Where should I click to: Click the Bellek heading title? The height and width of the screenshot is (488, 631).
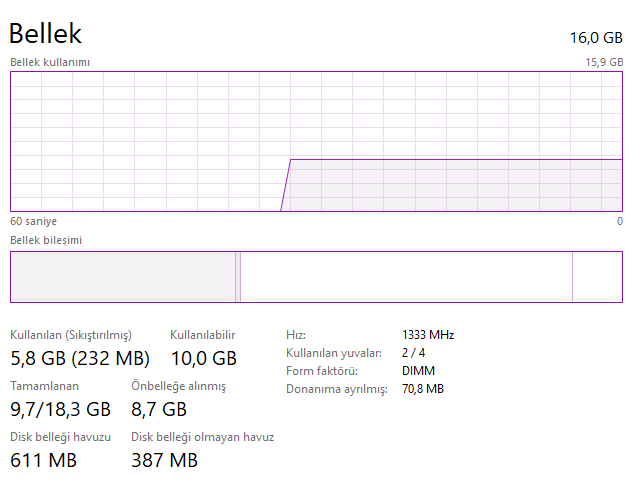pyautogui.click(x=46, y=33)
